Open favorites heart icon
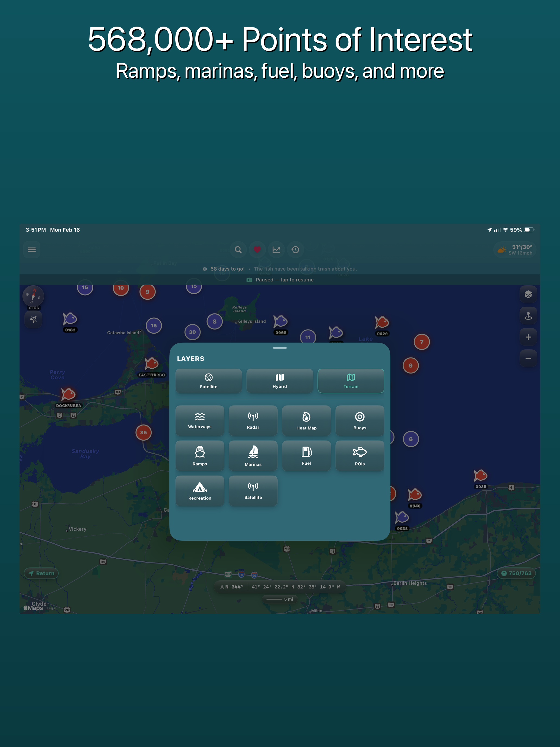 tap(257, 249)
